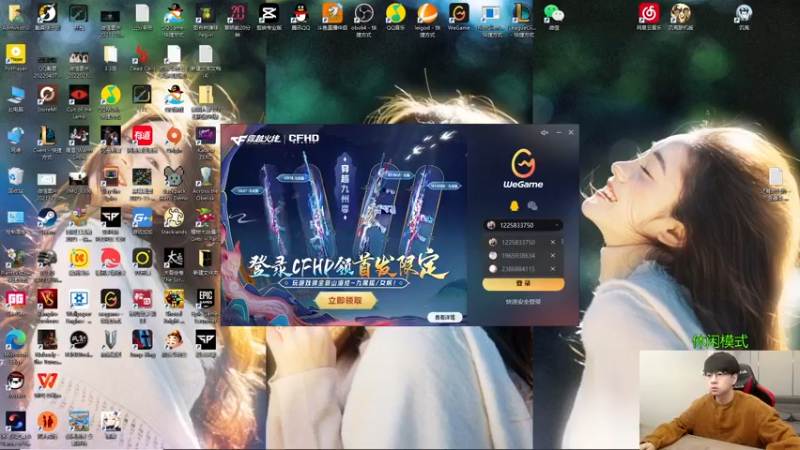Choose account 2386884115 from the list
The width and height of the screenshot is (800, 450).
click(518, 269)
